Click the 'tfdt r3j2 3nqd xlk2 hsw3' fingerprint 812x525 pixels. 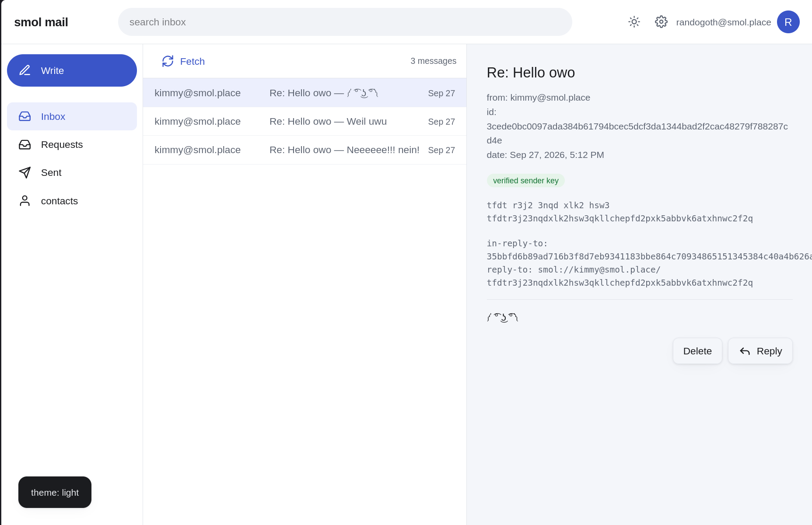click(x=548, y=205)
